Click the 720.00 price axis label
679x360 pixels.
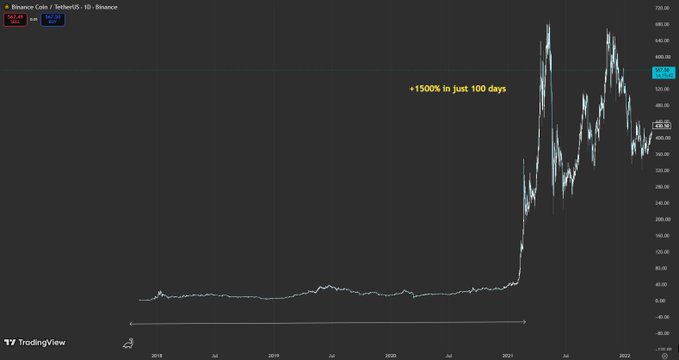663,8
